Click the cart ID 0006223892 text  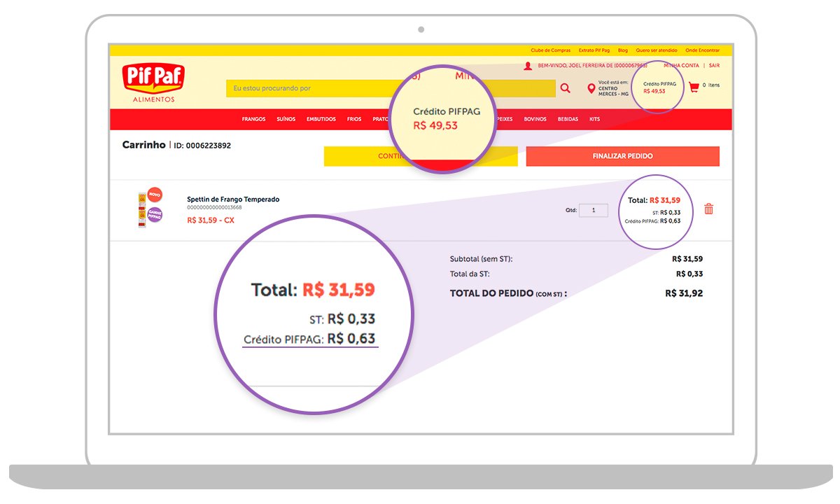click(x=202, y=146)
